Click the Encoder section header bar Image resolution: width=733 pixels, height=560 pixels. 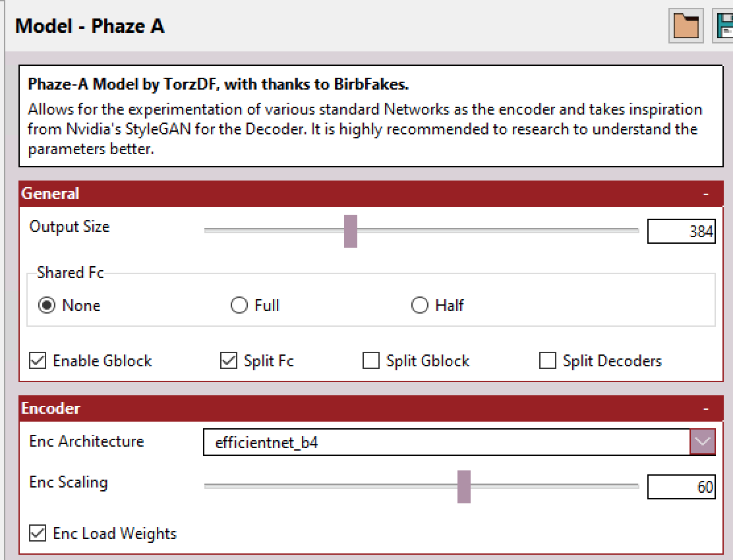pos(371,408)
